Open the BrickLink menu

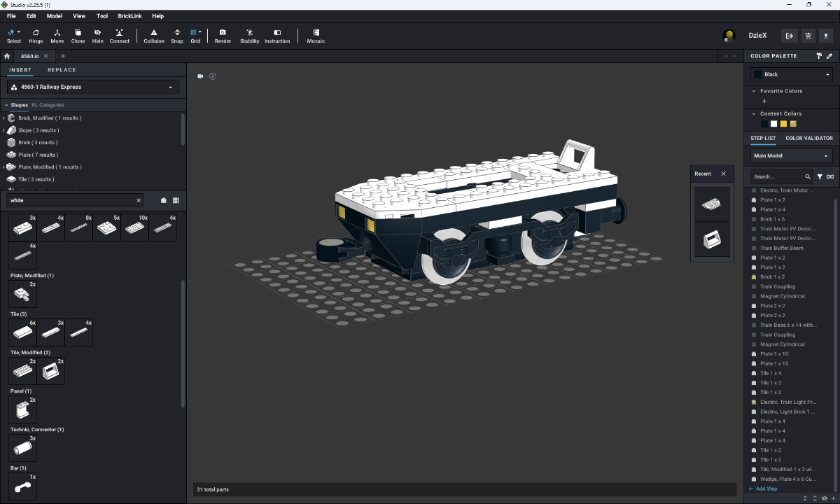click(x=129, y=15)
